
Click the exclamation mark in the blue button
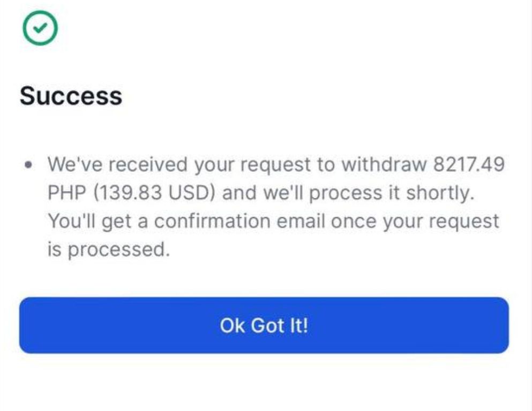305,325
